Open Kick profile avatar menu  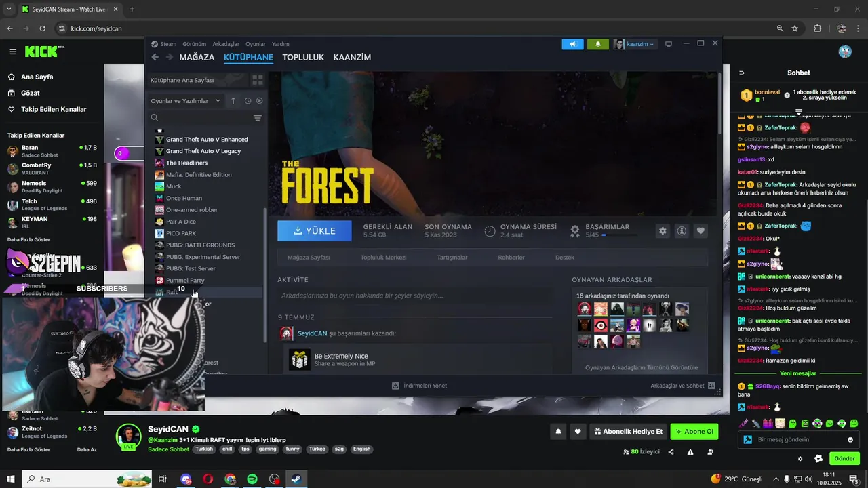pyautogui.click(x=845, y=52)
